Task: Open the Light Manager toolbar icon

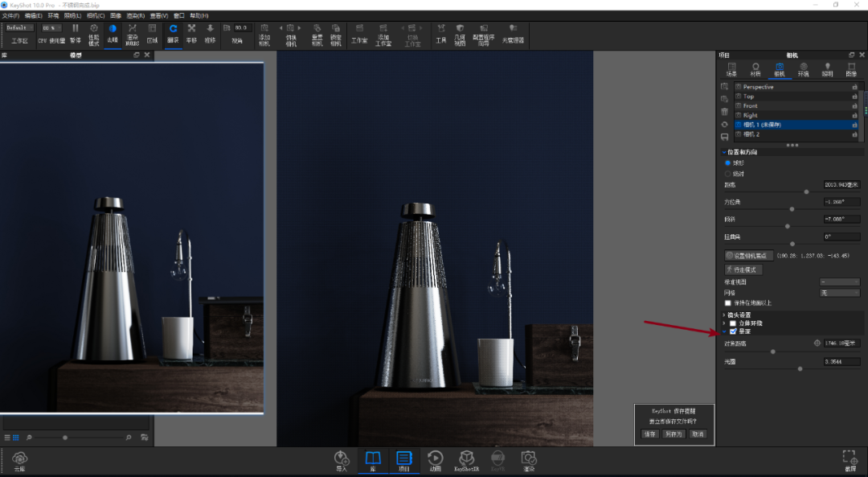Action: [x=513, y=33]
